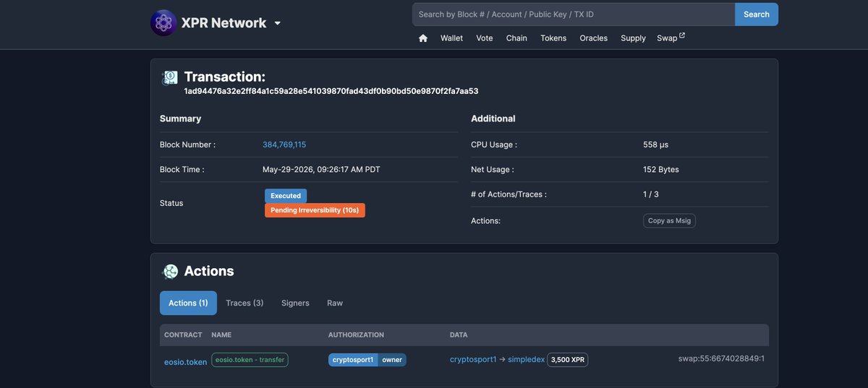Click the Copy as Msig button
Image resolution: width=868 pixels, height=388 pixels.
[x=669, y=220]
